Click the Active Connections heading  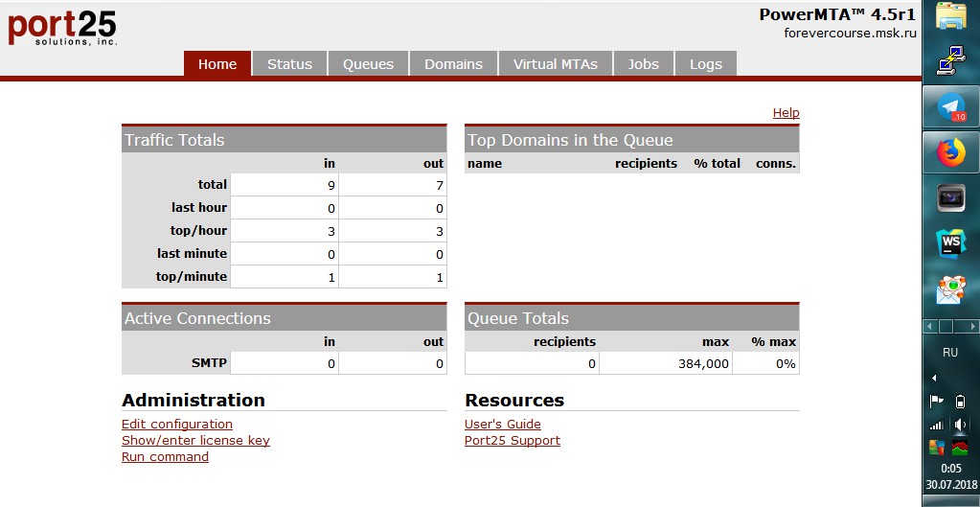(197, 318)
